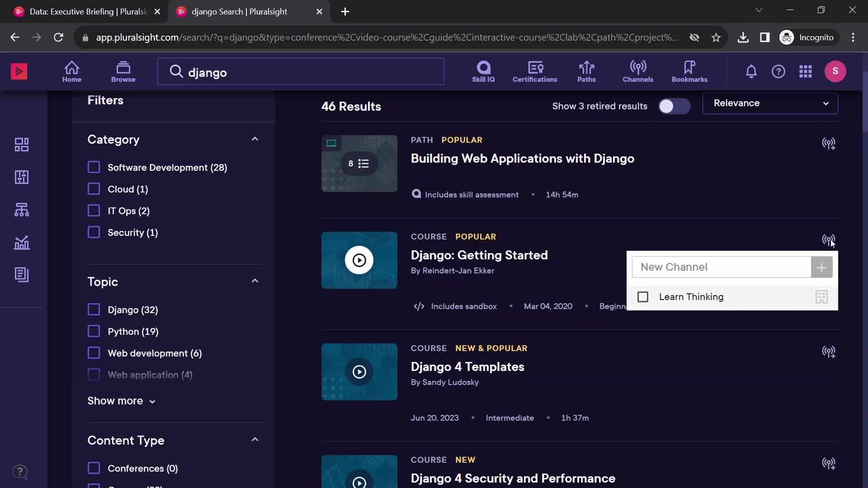Click the Django Getting Started play button
Screen dimensions: 868x488
[359, 260]
